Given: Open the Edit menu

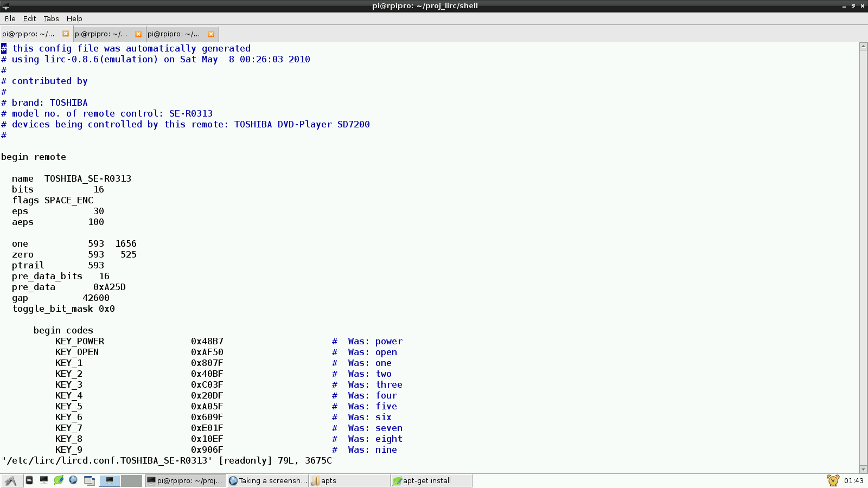Looking at the screenshot, I should coord(29,18).
